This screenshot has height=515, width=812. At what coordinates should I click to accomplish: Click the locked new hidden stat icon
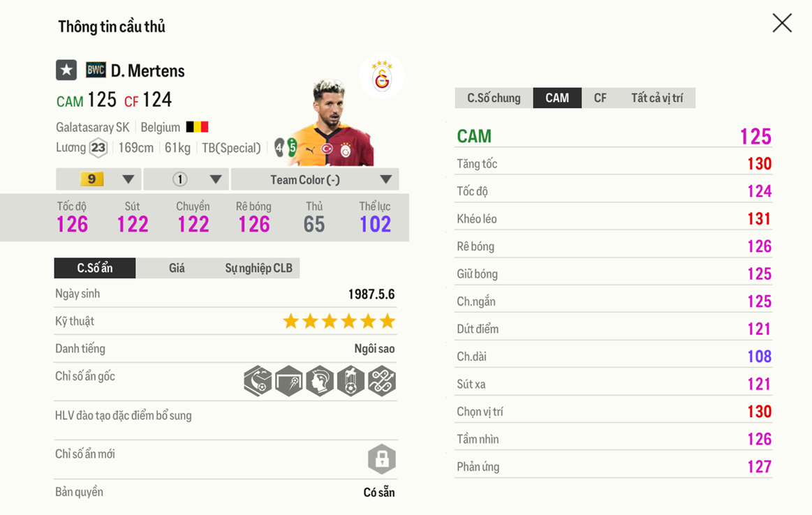[382, 459]
